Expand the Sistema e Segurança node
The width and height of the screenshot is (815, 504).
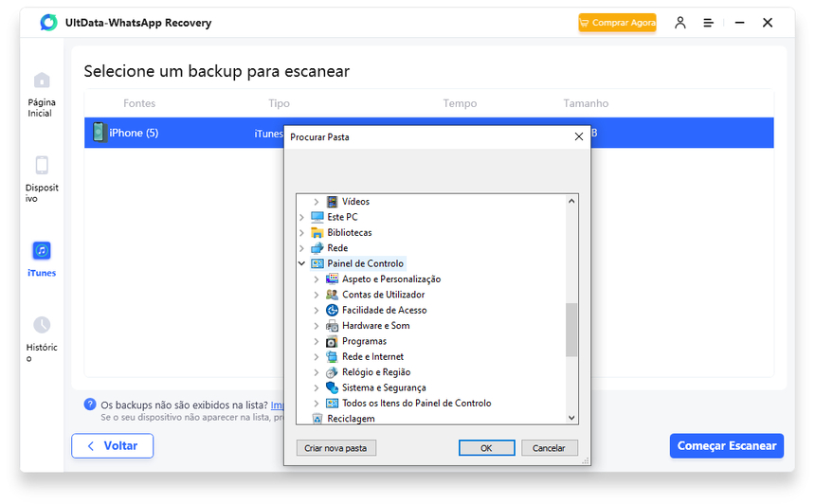coord(316,387)
